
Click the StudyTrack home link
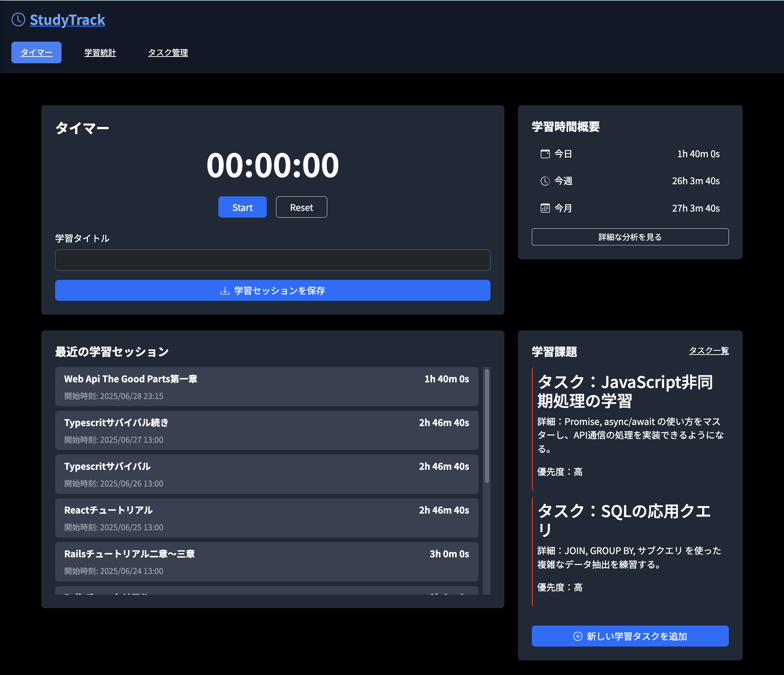coord(67,19)
